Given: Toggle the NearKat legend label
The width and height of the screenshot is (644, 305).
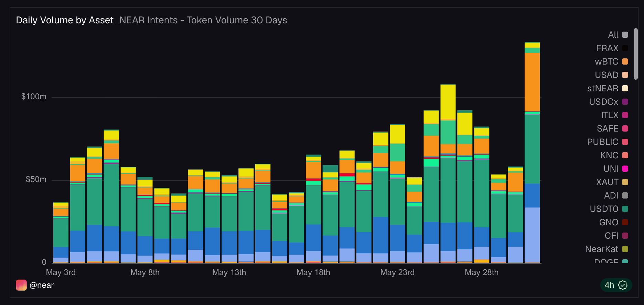Looking at the screenshot, I should (602, 249).
